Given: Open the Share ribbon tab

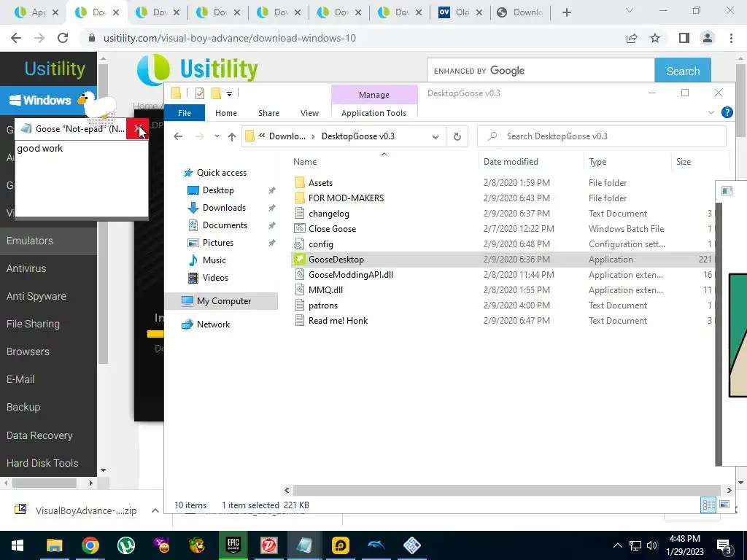Looking at the screenshot, I should tap(268, 113).
